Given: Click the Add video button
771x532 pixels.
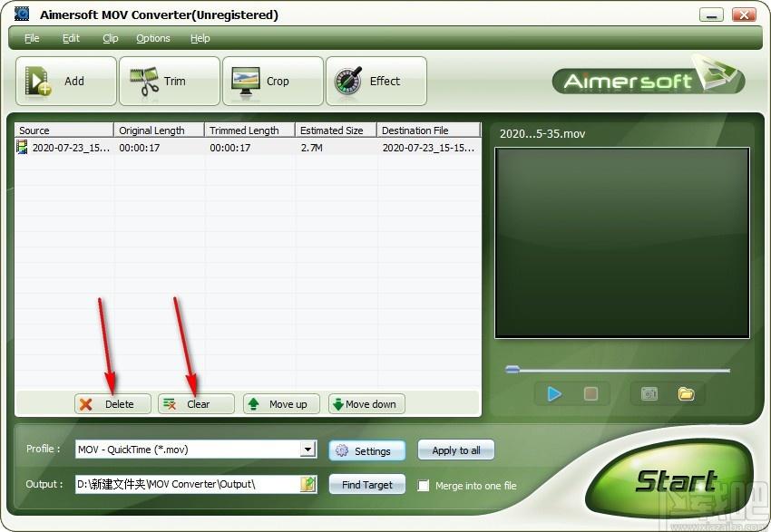Looking at the screenshot, I should (x=66, y=81).
